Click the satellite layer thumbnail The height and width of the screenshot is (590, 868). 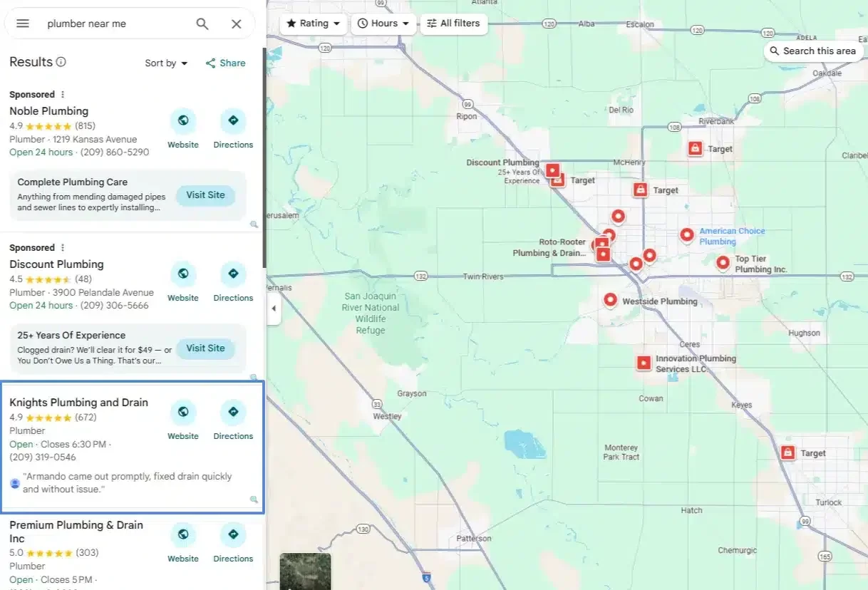(305, 571)
